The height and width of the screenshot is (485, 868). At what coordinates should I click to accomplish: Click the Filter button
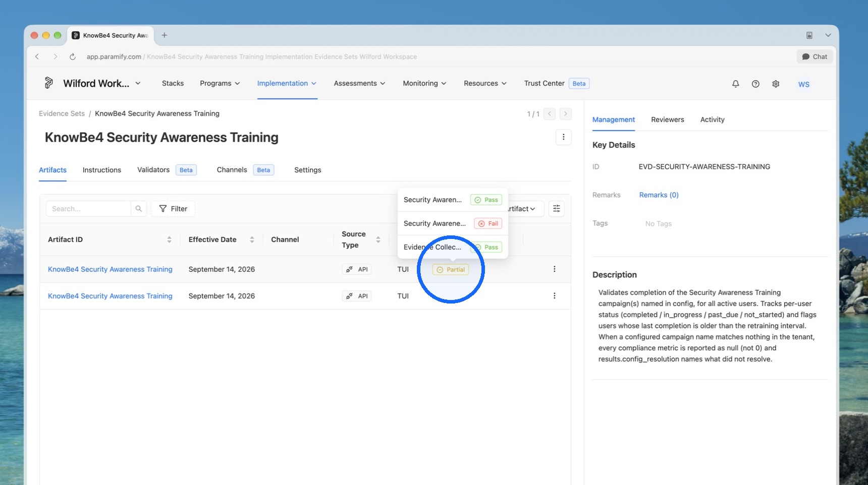pos(173,209)
